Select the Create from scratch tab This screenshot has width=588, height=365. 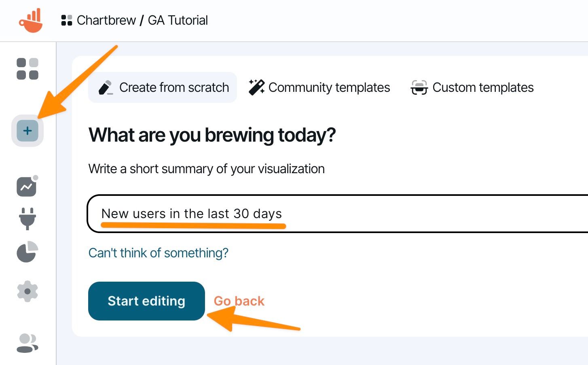click(163, 87)
